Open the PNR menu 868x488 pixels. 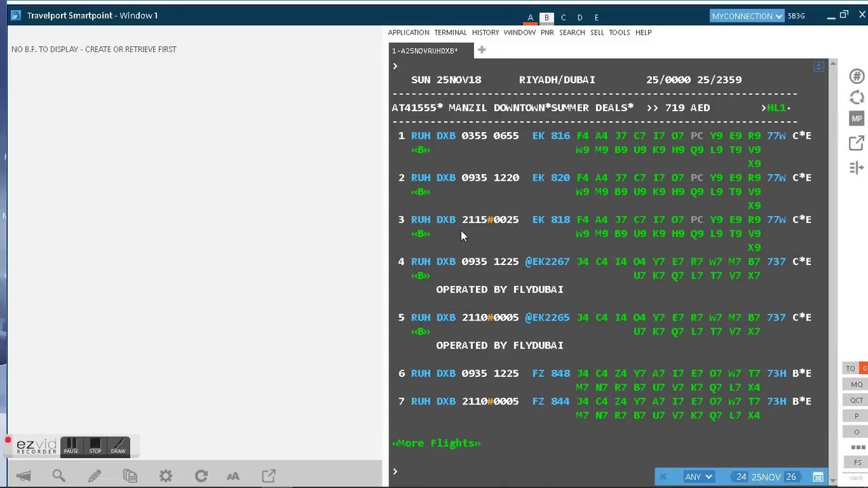click(x=547, y=33)
